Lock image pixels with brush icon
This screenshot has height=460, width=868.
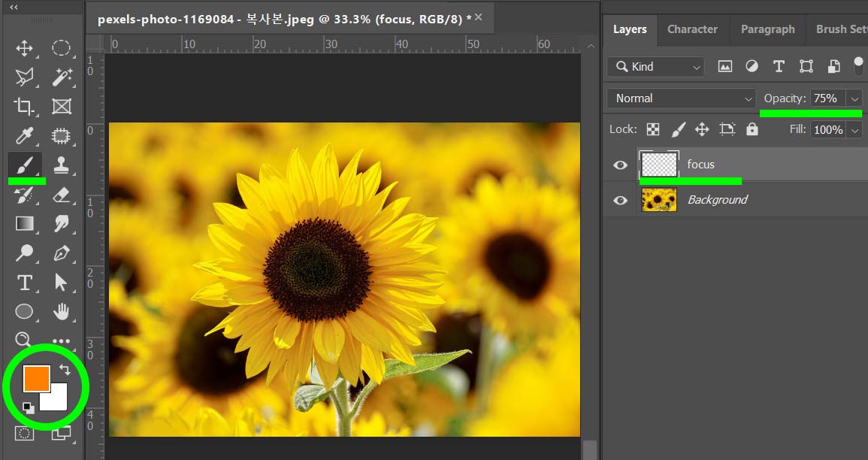[678, 129]
